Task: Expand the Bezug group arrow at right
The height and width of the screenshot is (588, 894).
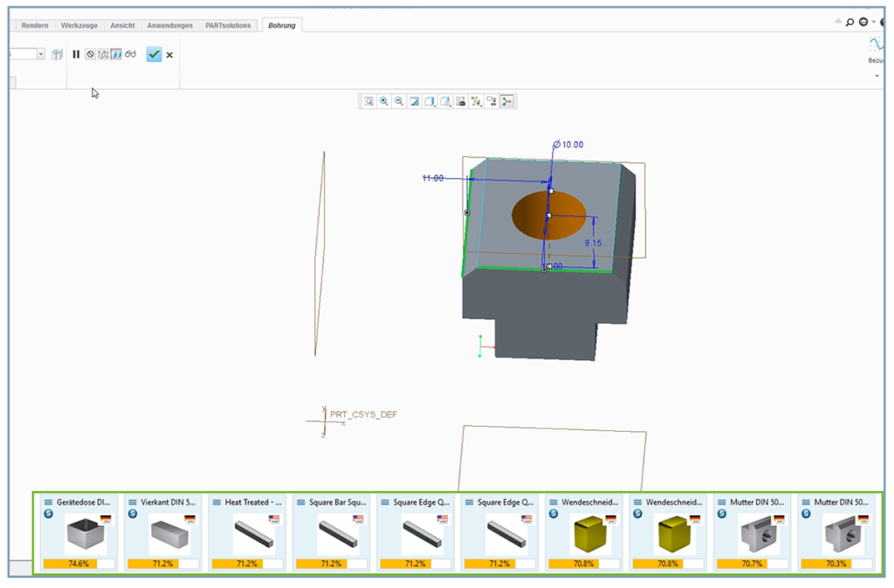Action: (x=877, y=76)
